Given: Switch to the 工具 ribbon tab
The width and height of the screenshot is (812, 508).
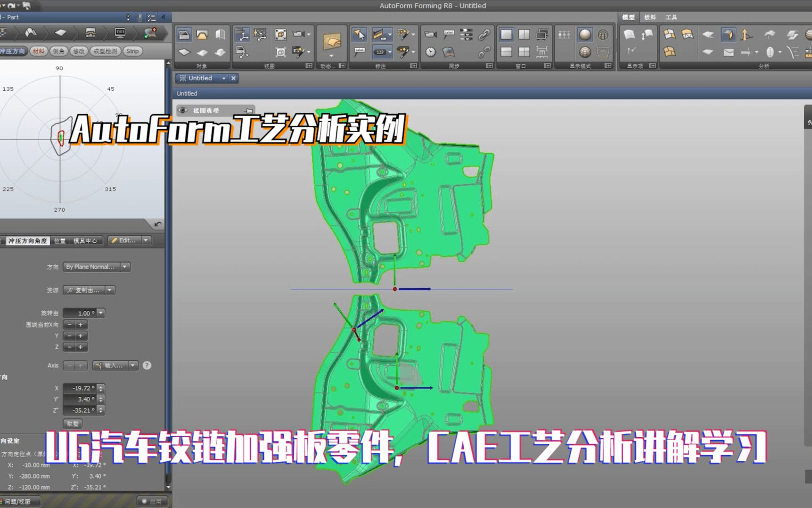Looking at the screenshot, I should (671, 17).
